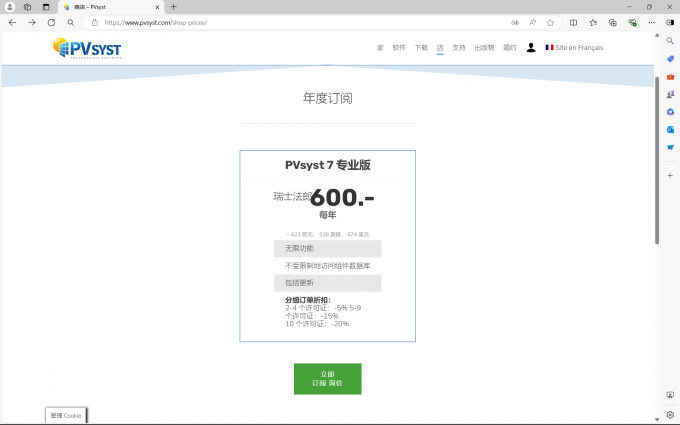
Task: Open the 下载 (Download) menu item
Action: (421, 48)
